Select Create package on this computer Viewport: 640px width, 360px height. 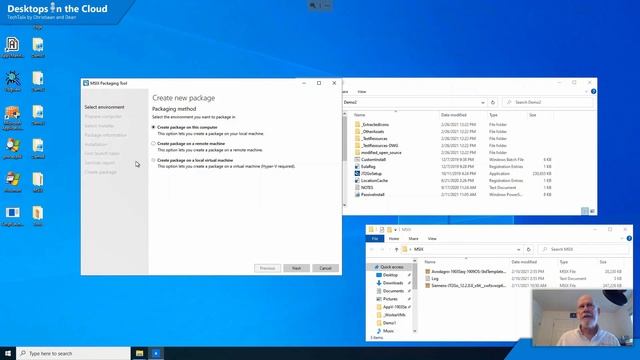click(153, 127)
